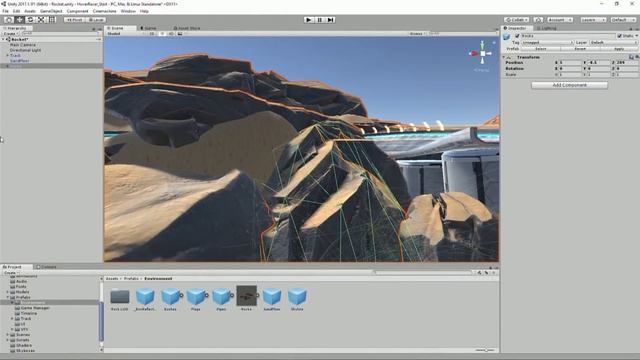Toggle scene audio button
This screenshot has width=640, height=360.
tap(171, 33)
